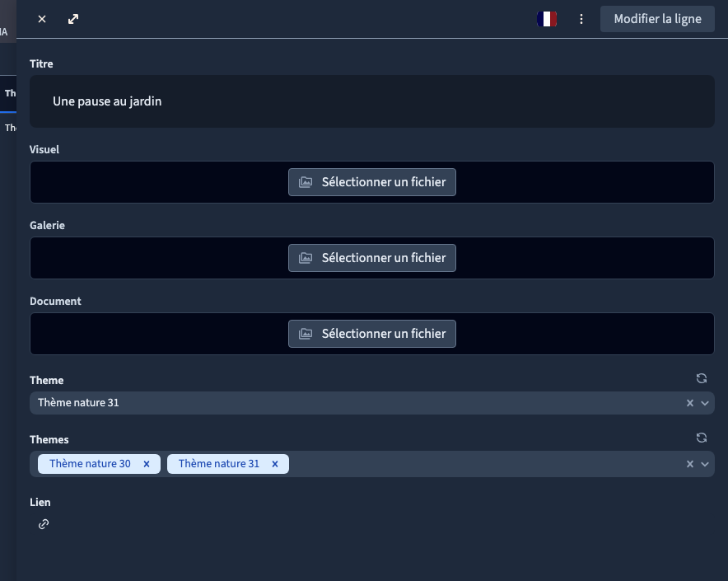Expand panel to full screen
728x581 pixels.
[x=73, y=19]
